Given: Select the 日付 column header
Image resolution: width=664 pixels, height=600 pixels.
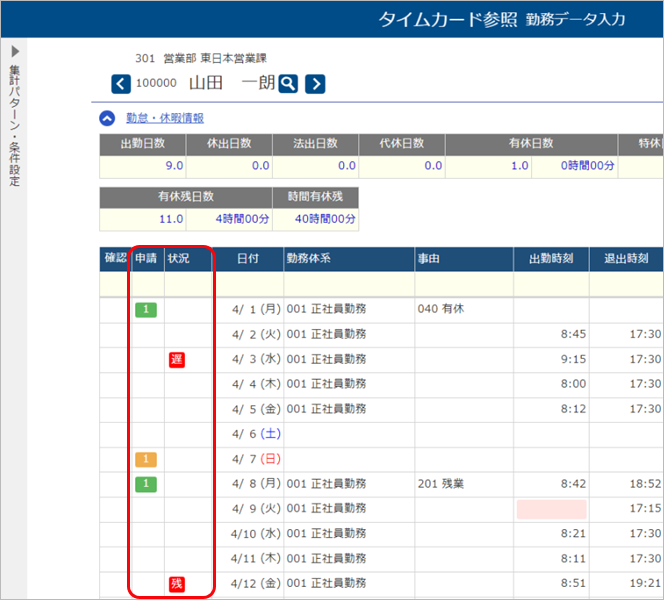Looking at the screenshot, I should coord(248,258).
